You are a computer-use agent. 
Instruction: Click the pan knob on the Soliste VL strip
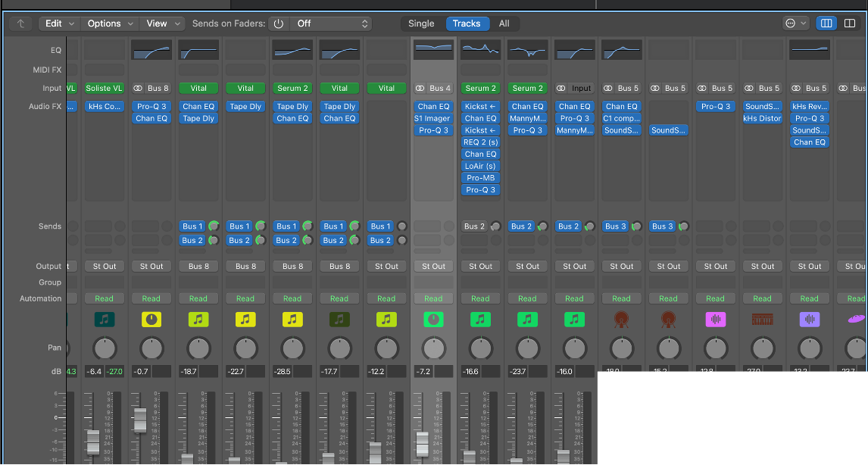coord(104,348)
